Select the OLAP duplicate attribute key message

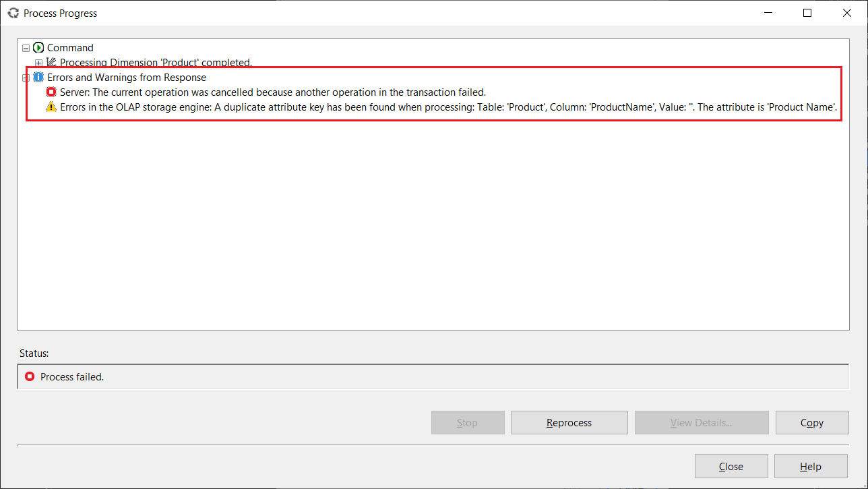click(x=448, y=107)
